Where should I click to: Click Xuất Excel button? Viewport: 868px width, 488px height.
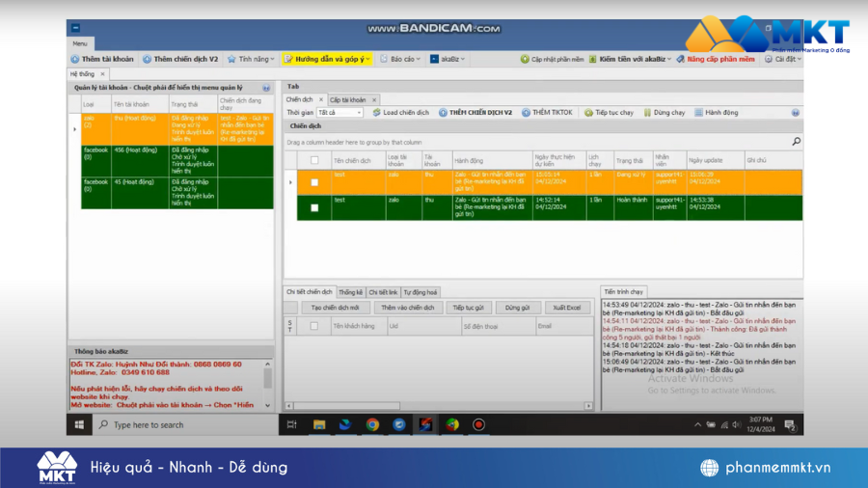tap(567, 308)
